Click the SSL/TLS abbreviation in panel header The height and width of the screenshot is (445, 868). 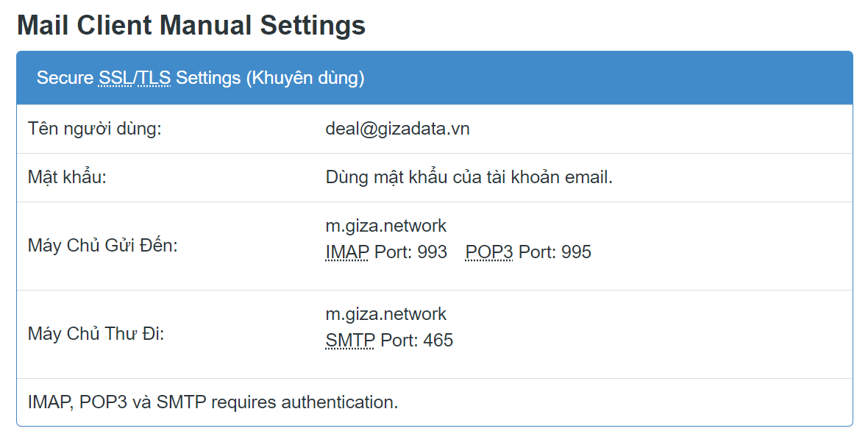(135, 77)
